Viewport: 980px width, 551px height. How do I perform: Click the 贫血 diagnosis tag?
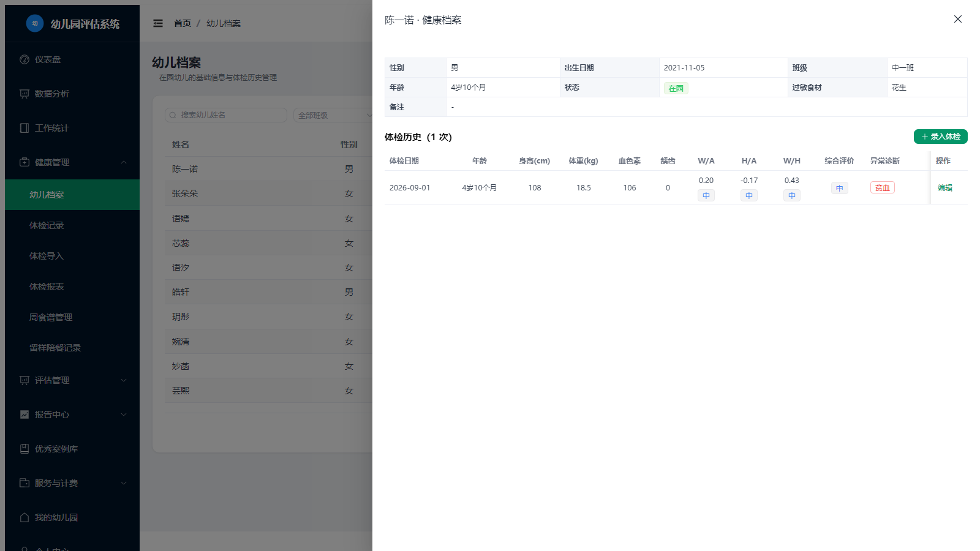tap(882, 188)
